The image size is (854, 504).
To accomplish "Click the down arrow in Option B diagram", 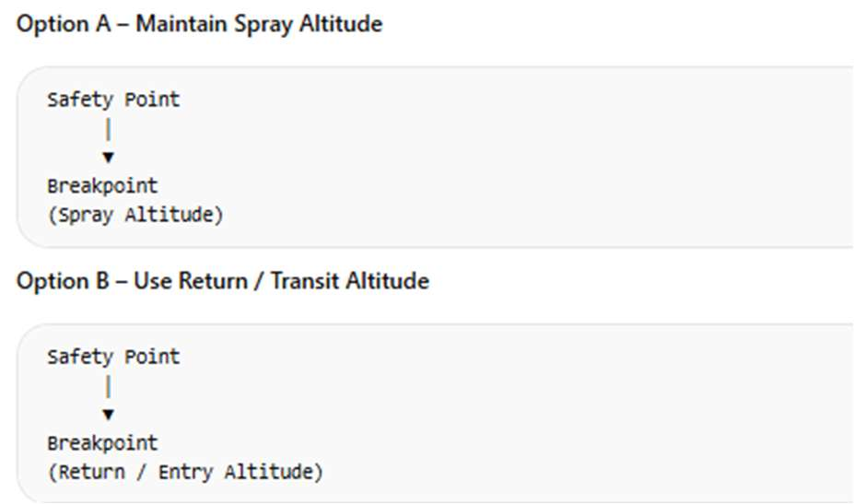I will [109, 415].
